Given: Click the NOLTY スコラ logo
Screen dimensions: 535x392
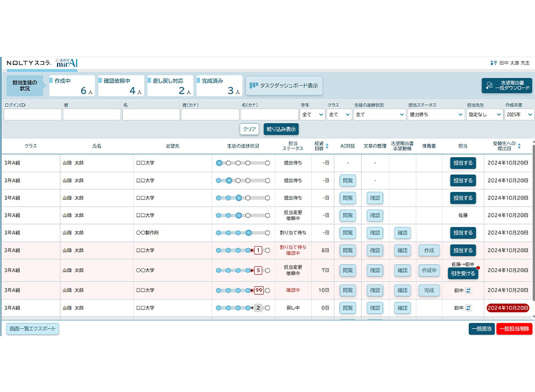Looking at the screenshot, I should [28, 63].
